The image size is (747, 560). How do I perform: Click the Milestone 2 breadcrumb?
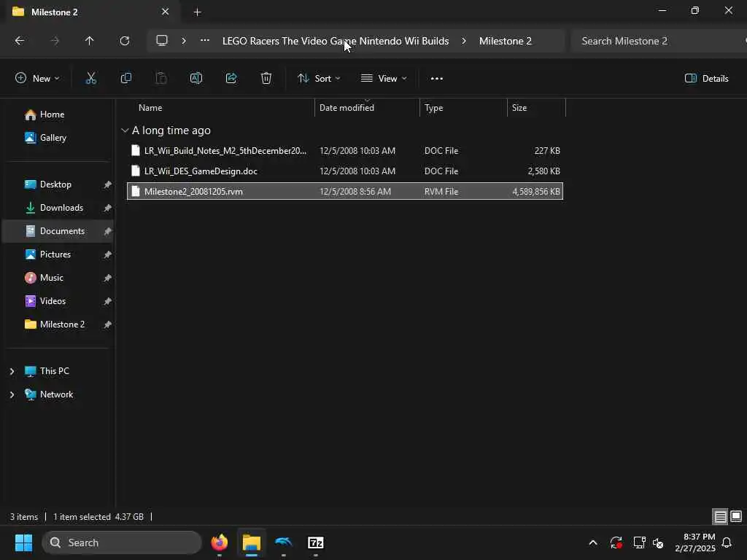[x=505, y=41]
